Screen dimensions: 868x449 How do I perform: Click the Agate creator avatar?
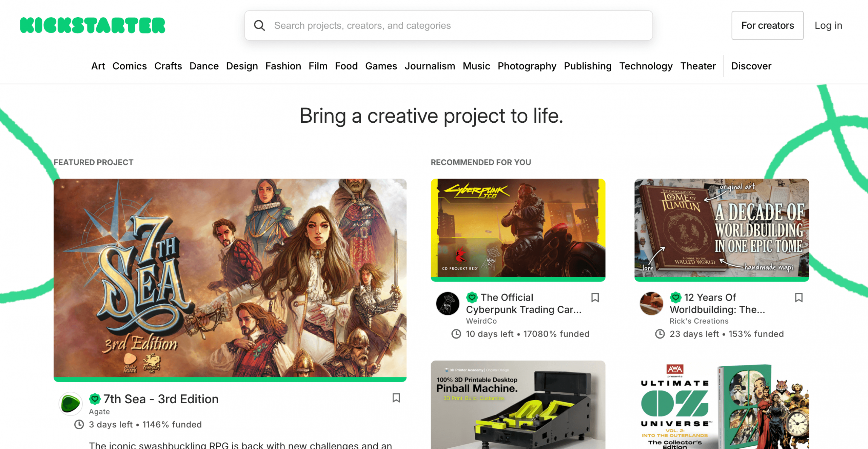(71, 404)
